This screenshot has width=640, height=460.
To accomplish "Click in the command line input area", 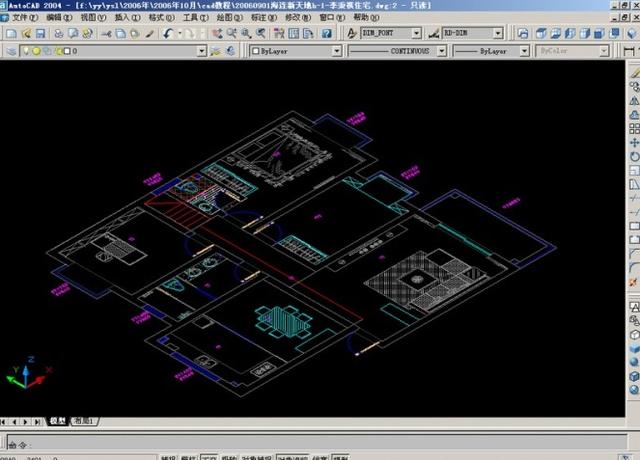I will 317,443.
